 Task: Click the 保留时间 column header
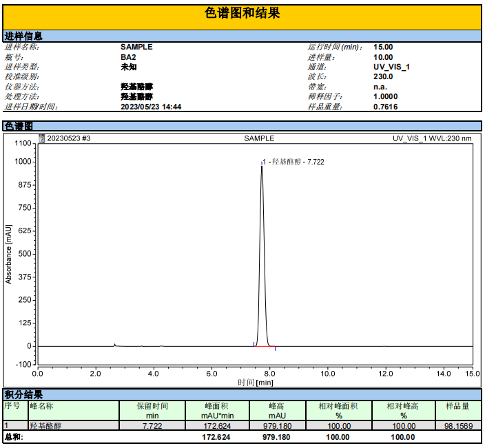(x=152, y=406)
